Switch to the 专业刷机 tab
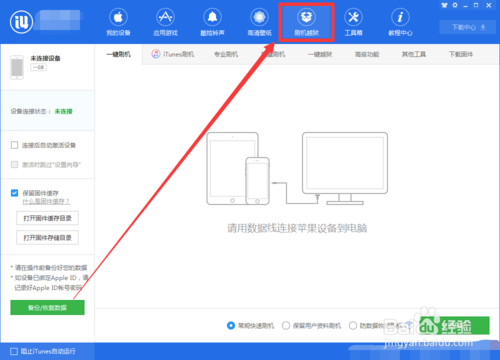This screenshot has height=360, width=500. (x=226, y=54)
